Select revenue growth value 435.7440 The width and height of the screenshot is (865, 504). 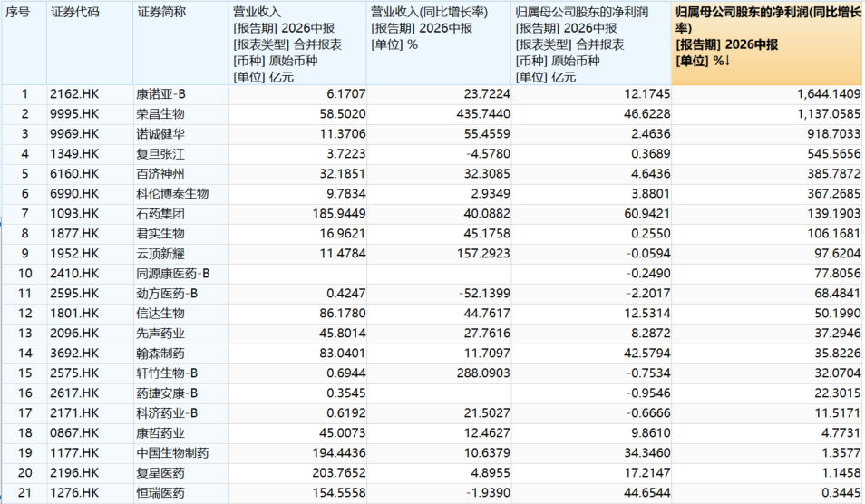482,114
